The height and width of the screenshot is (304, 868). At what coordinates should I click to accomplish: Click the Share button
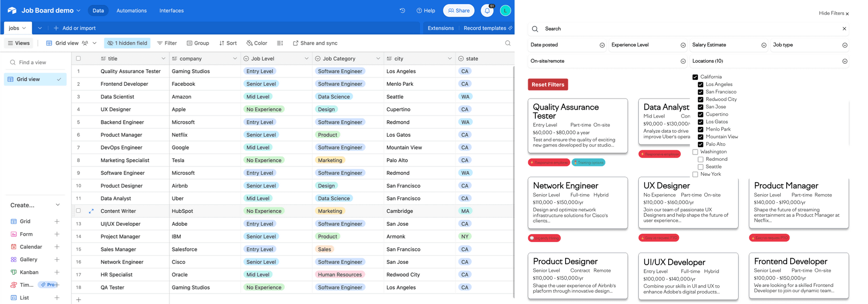click(x=459, y=10)
